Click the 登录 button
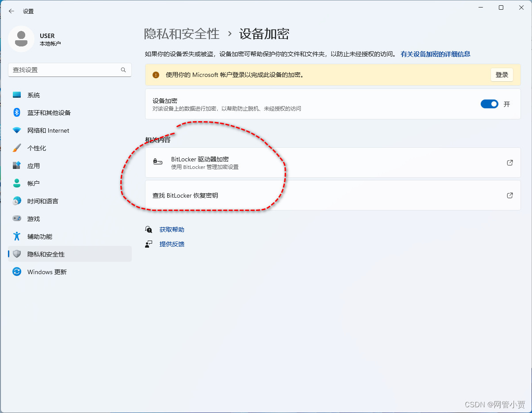Viewport: 532px width, 413px height. (x=501, y=75)
